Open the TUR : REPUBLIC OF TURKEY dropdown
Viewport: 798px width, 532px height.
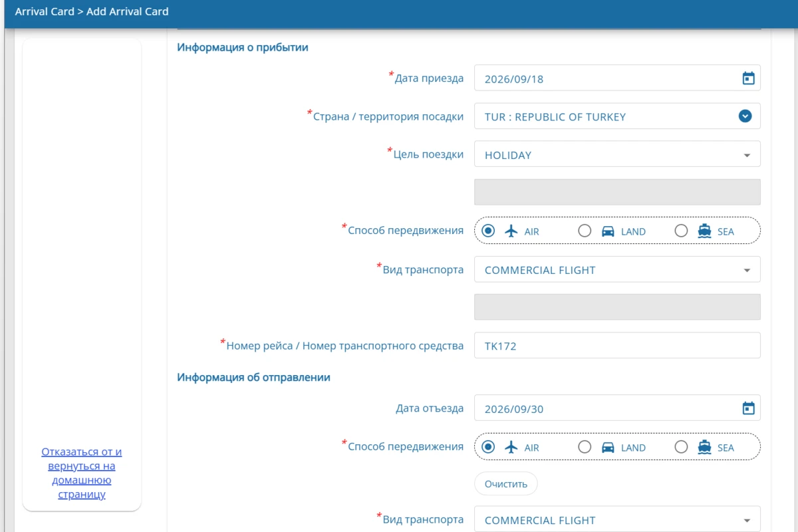[617, 116]
